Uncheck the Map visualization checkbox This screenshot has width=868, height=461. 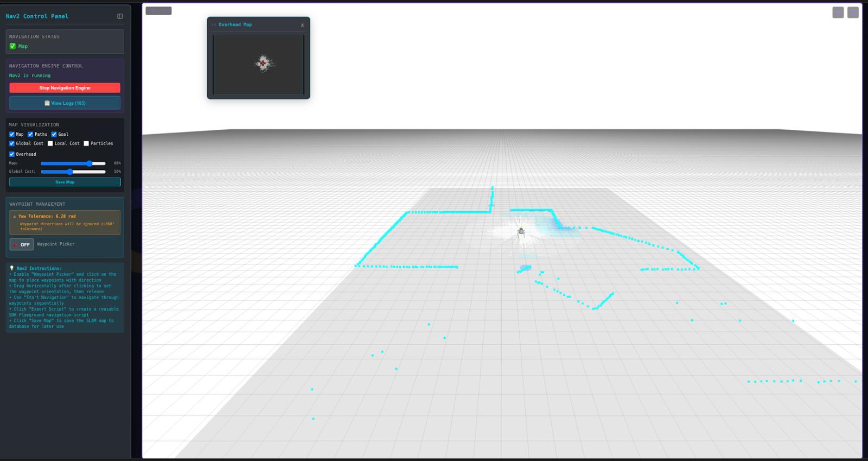pyautogui.click(x=12, y=134)
